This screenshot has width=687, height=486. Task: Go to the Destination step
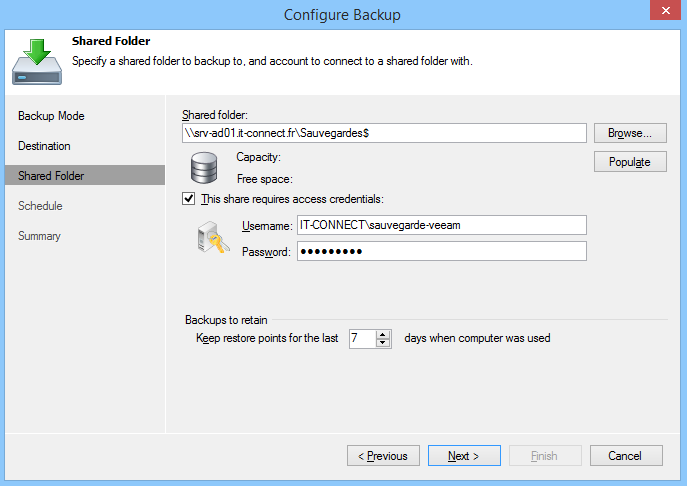point(44,146)
